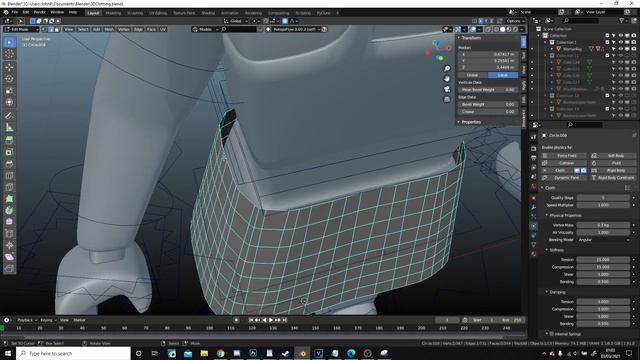
Task: Click the Force Field physics button
Action: tap(564, 156)
